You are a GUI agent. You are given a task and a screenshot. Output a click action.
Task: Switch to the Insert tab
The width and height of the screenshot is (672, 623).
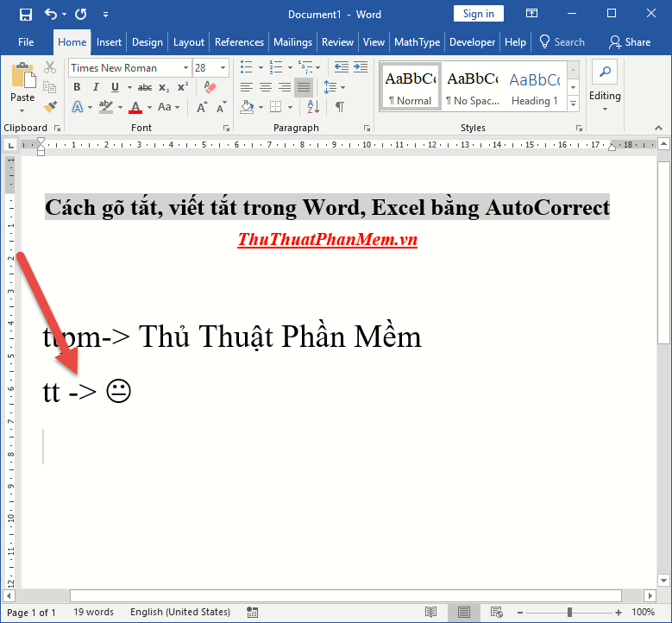[x=109, y=42]
